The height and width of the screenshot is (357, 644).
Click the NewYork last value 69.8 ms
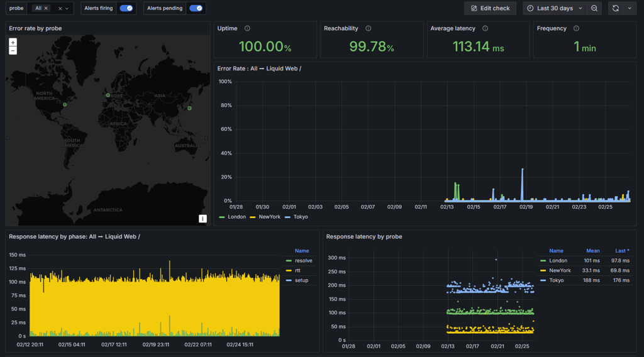point(619,270)
